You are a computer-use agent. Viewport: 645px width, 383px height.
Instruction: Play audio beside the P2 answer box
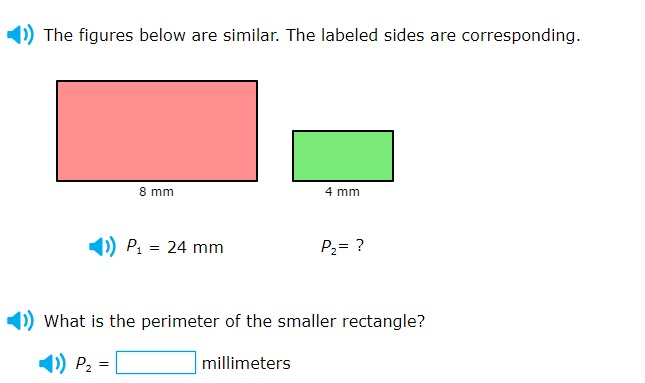(52, 363)
